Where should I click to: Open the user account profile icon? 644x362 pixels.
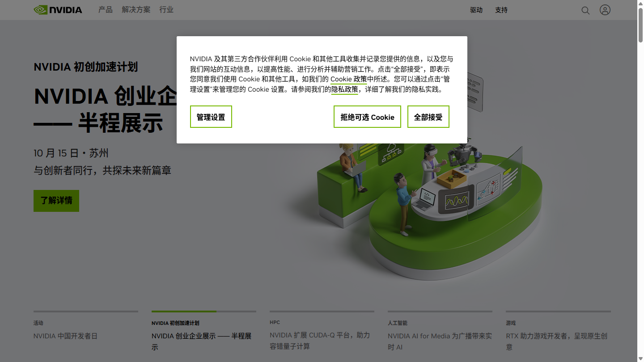[x=605, y=10]
